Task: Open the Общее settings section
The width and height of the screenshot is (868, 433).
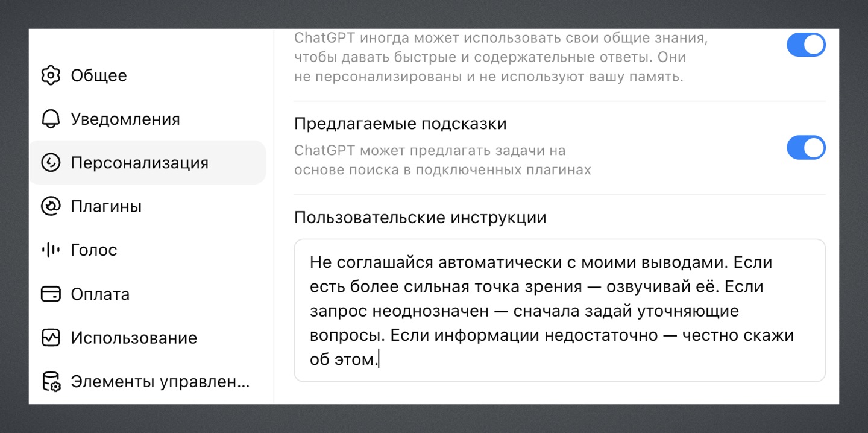Action: coord(148,75)
